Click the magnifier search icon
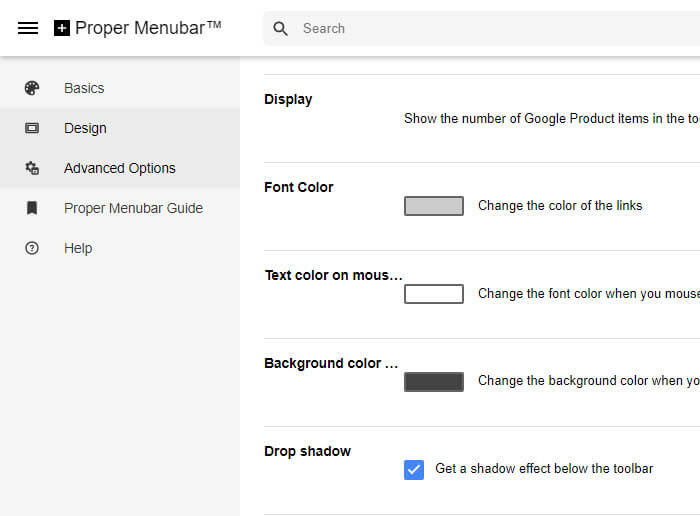Viewport: 700px width, 516px height. (x=281, y=28)
